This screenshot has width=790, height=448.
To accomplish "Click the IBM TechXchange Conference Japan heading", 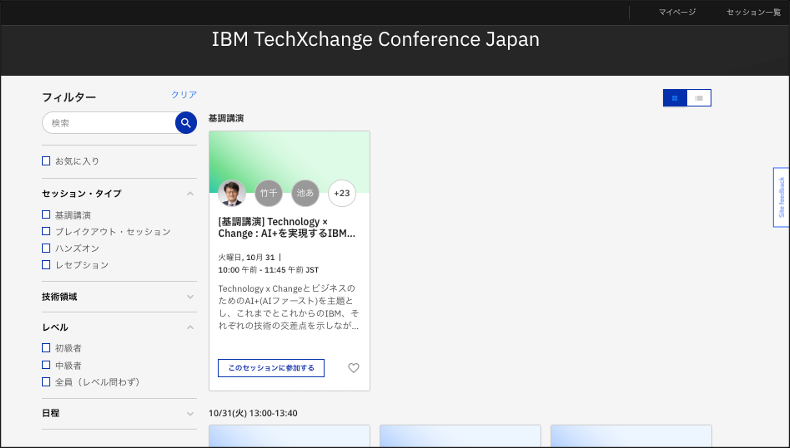I will (x=375, y=39).
